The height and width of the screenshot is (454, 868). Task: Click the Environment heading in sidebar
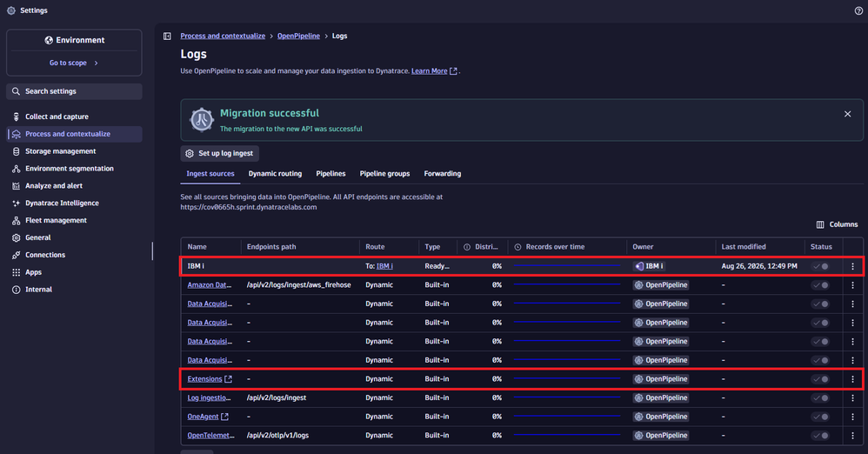coord(74,40)
